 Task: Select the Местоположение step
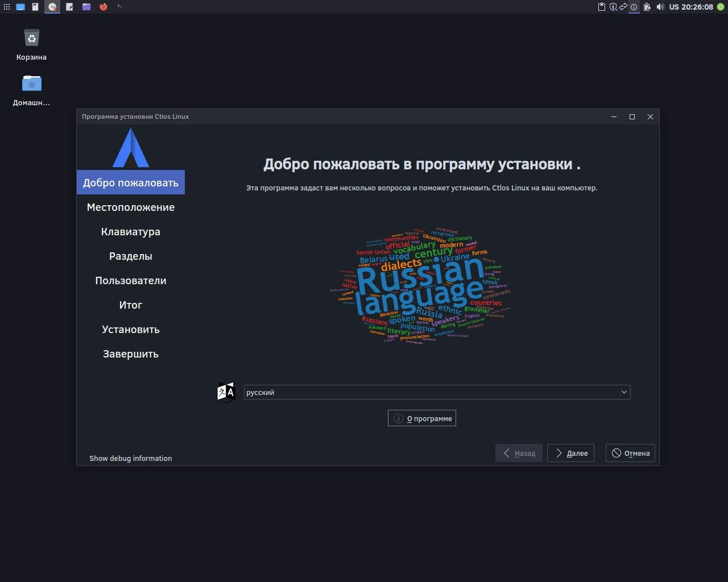coord(131,207)
